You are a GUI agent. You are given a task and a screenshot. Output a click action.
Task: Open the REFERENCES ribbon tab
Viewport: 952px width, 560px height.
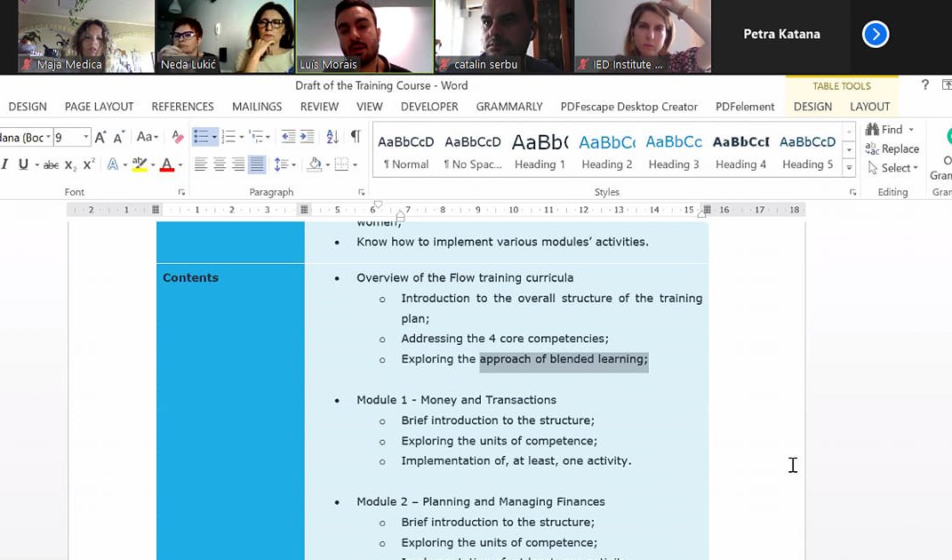point(182,107)
